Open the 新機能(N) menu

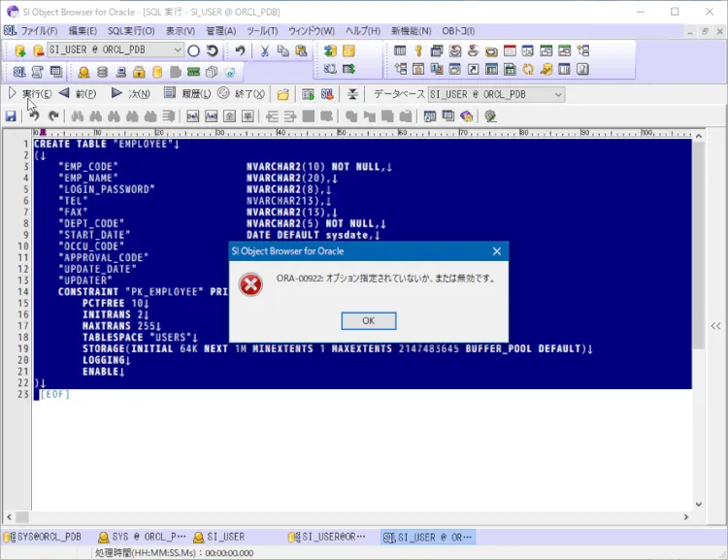tap(411, 31)
